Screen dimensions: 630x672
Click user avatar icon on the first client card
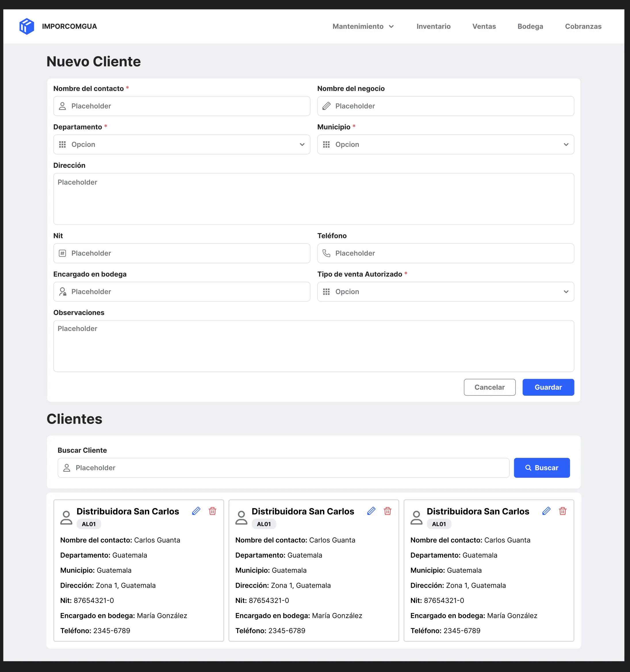coord(66,517)
